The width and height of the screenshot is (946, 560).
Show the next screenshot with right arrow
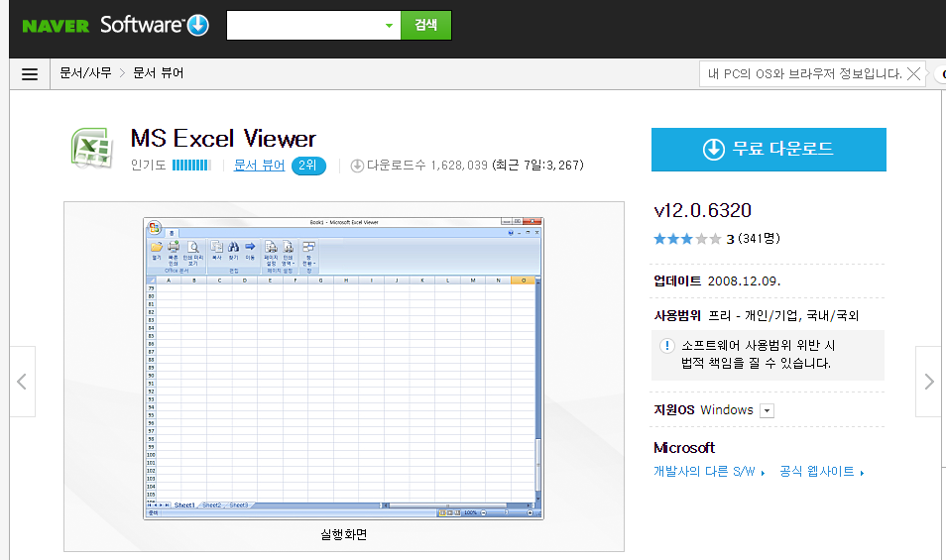929,382
